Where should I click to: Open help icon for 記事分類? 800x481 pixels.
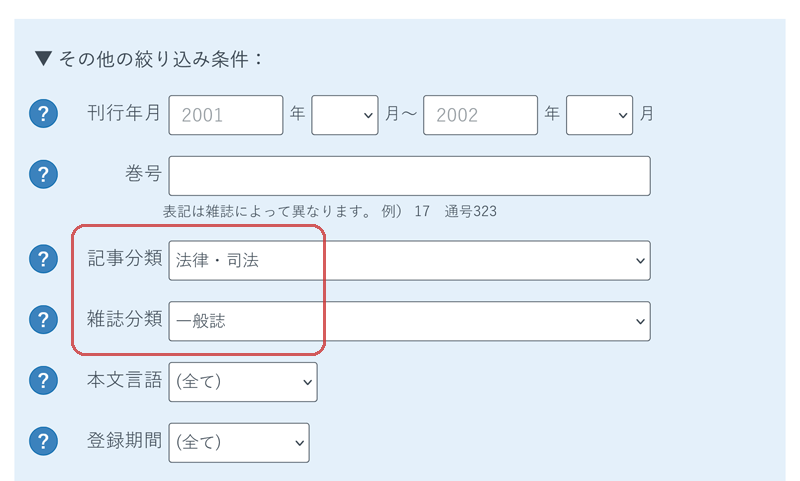[x=43, y=259]
